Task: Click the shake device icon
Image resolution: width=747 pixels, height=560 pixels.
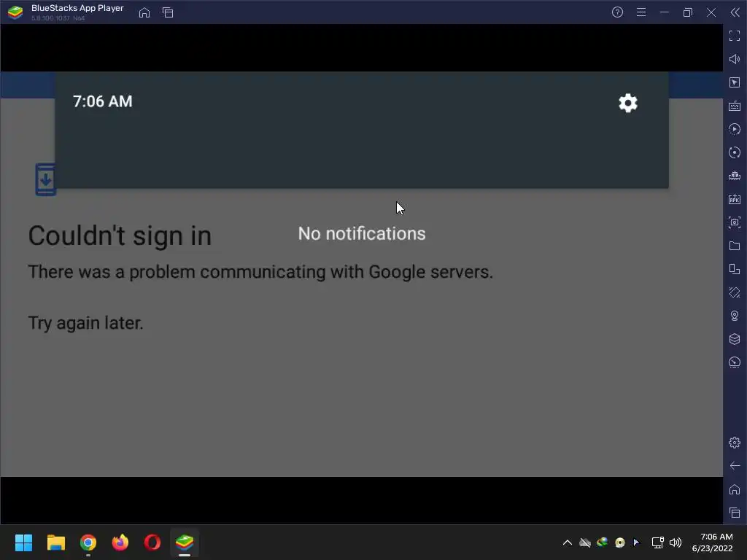Action: click(735, 292)
